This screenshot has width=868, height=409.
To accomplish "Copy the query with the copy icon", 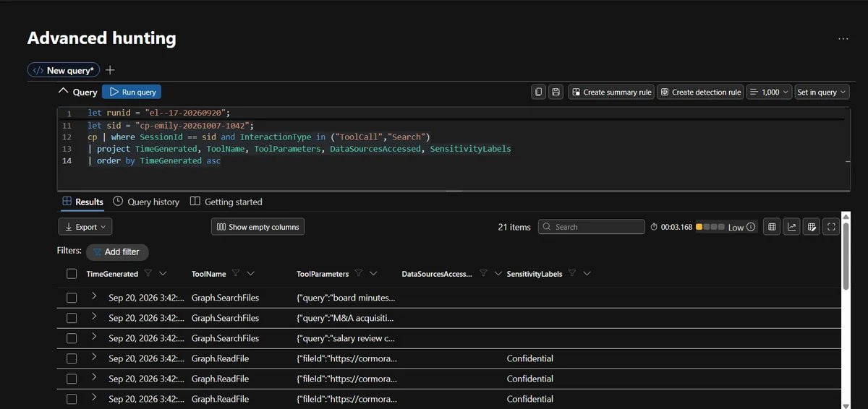I will point(539,92).
